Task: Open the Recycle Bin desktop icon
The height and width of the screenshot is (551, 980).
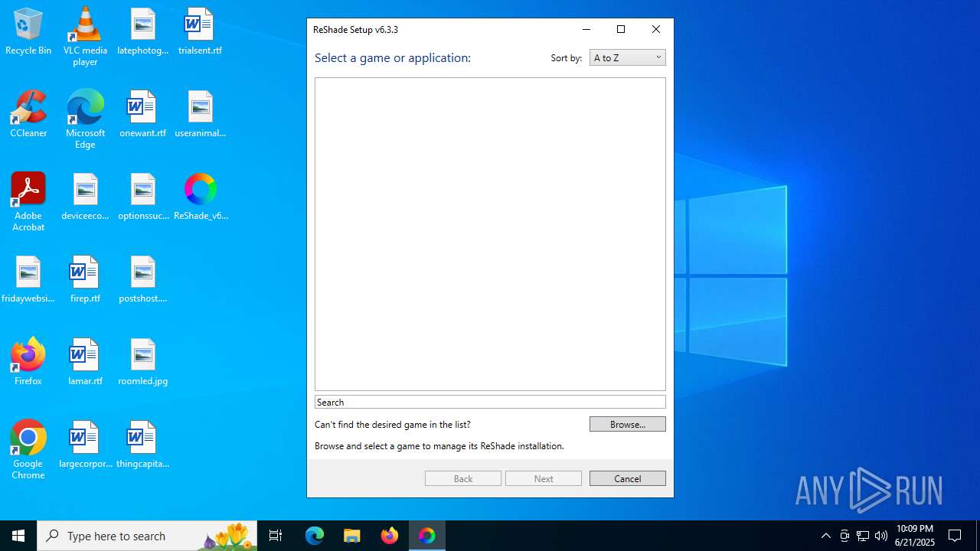Action: (28, 32)
